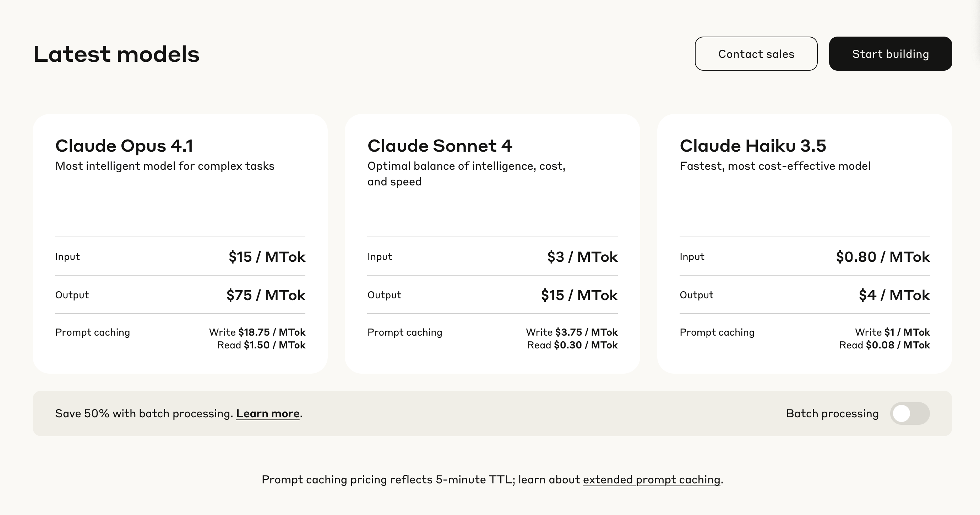Open the Learn more batch processing link
The height and width of the screenshot is (515, 980).
click(x=268, y=414)
